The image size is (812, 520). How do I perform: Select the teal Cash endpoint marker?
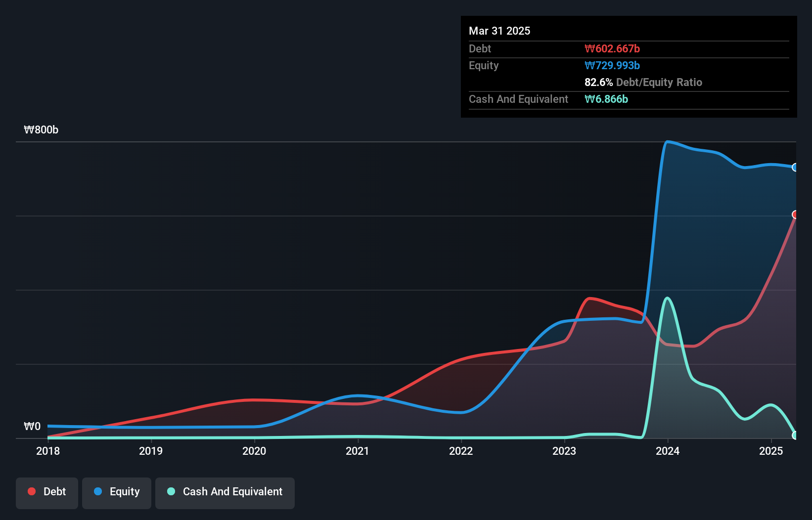tap(795, 435)
